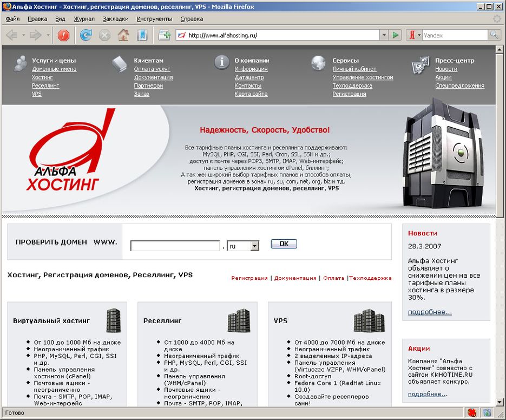
Task: Click the servers icon in Реселлинг card
Action: (239, 320)
